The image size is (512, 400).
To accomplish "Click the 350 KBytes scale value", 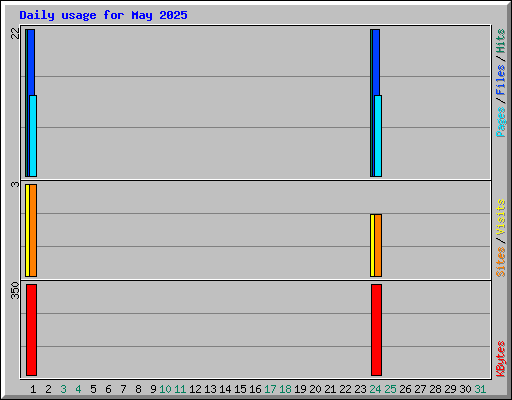I will click(15, 290).
